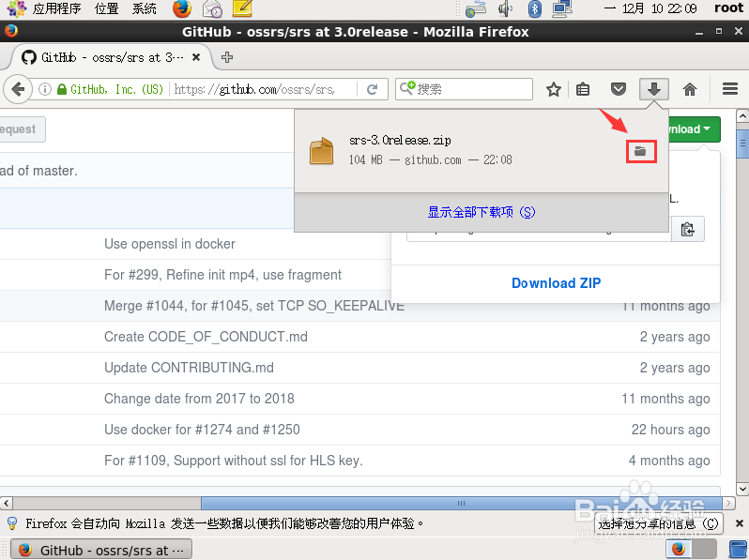This screenshot has width=749, height=560.
Task: Open 'Update CONTRIBUTING.md' commit link
Action: pyautogui.click(x=189, y=368)
